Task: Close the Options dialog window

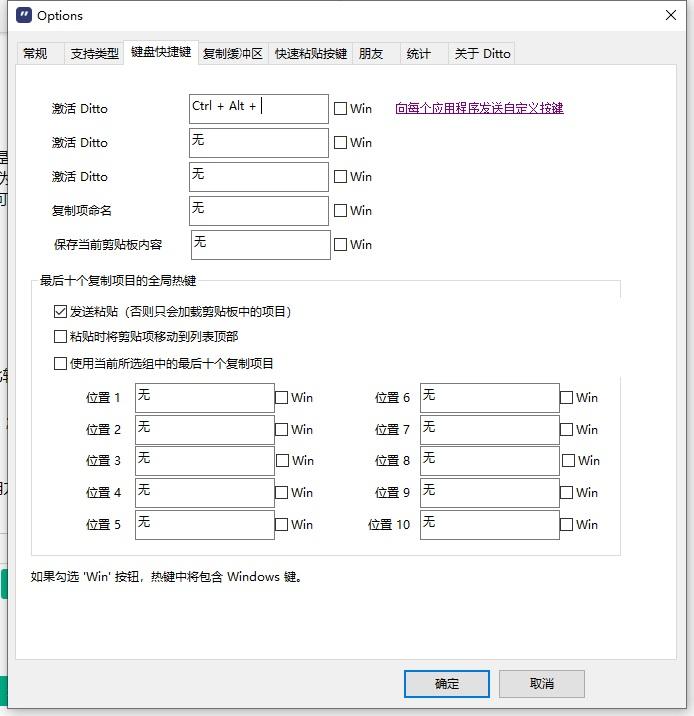Action: coord(671,15)
